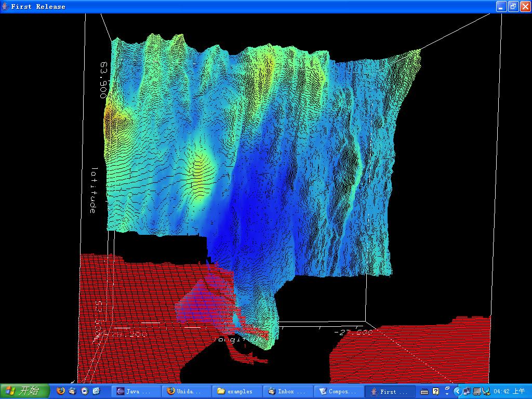Click the fourth quick launch icon
Viewport: 532px width, 399px height.
[x=96, y=391]
